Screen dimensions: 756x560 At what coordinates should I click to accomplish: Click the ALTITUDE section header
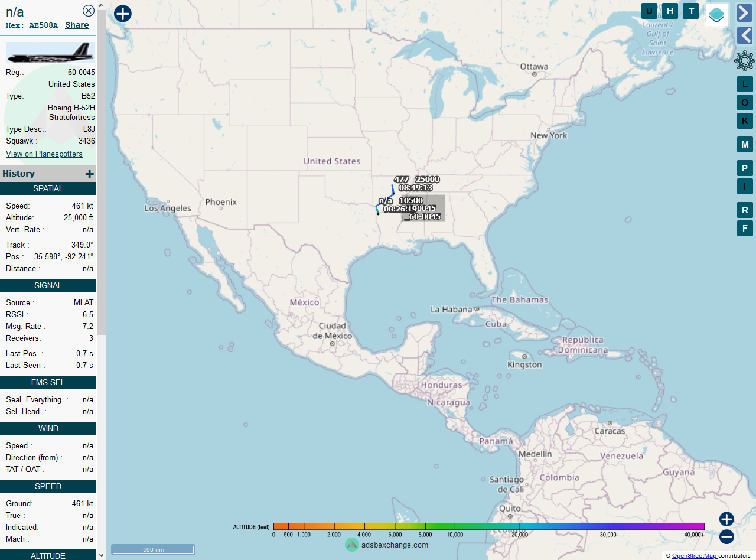point(48,555)
